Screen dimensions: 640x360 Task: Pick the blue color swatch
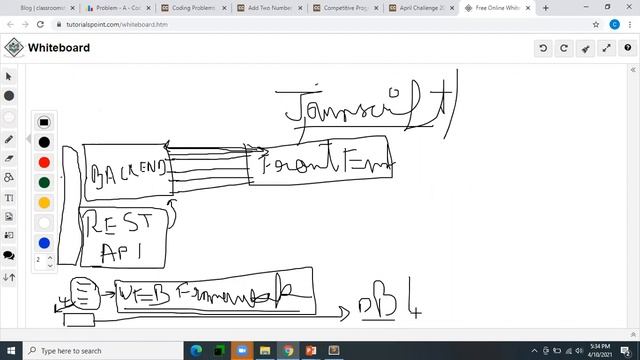(x=44, y=243)
